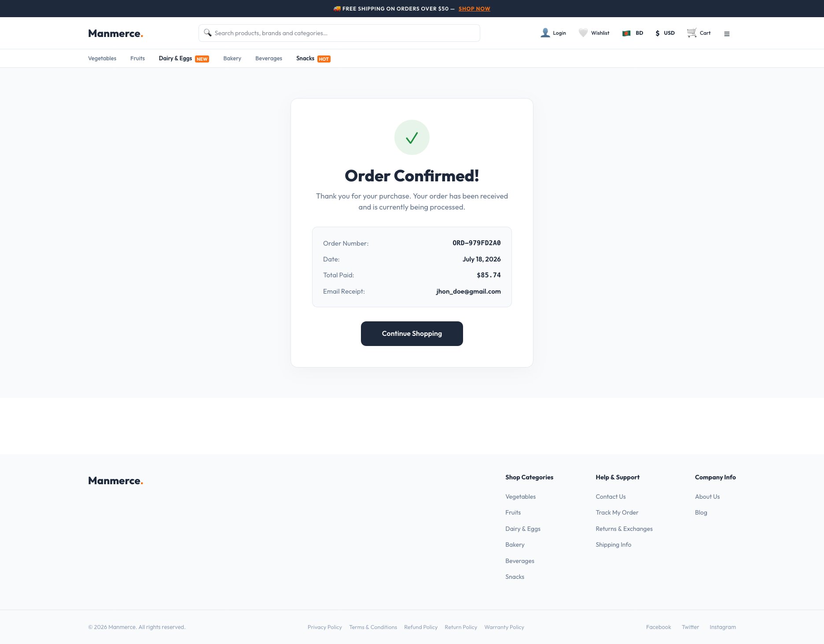Click the Company Info footer heading

[x=715, y=477]
